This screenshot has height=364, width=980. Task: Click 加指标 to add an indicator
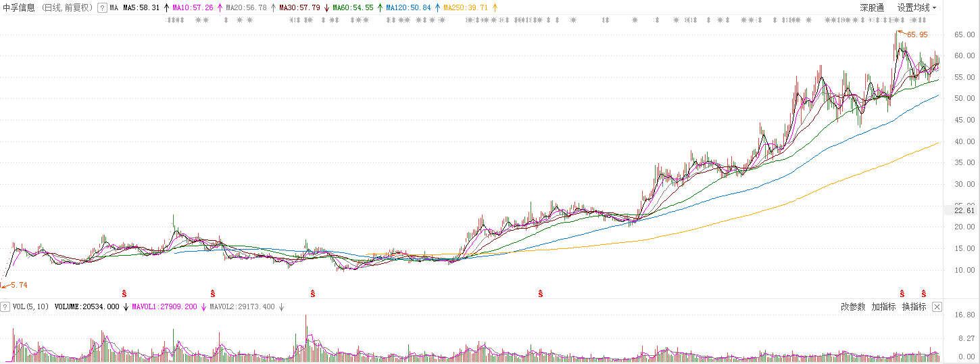click(883, 307)
